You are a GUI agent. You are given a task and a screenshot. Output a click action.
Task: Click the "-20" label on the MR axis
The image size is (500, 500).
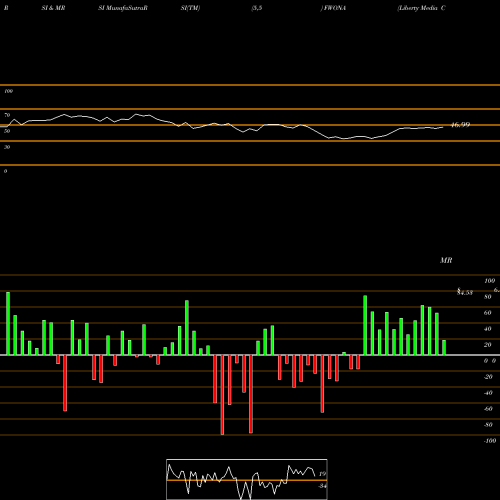pos(488,377)
